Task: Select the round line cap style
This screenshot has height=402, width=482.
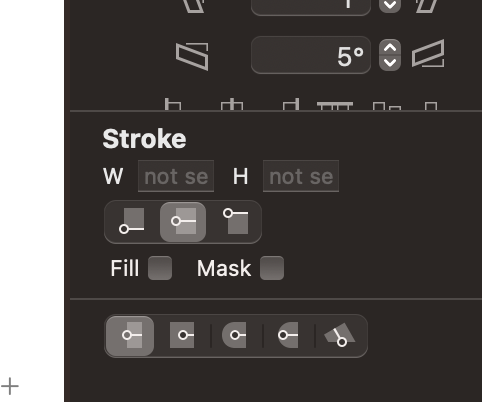Action: pyautogui.click(x=235, y=335)
